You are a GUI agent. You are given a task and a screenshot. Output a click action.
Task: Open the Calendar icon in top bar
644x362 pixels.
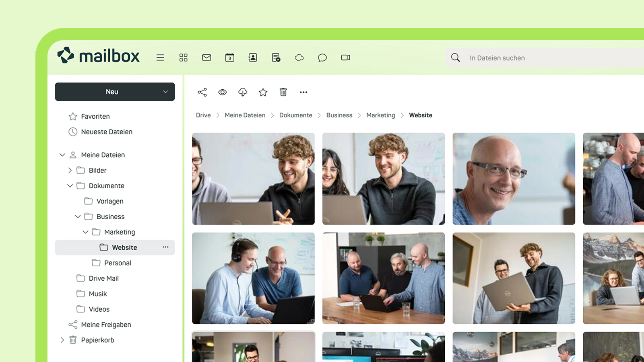(x=230, y=58)
